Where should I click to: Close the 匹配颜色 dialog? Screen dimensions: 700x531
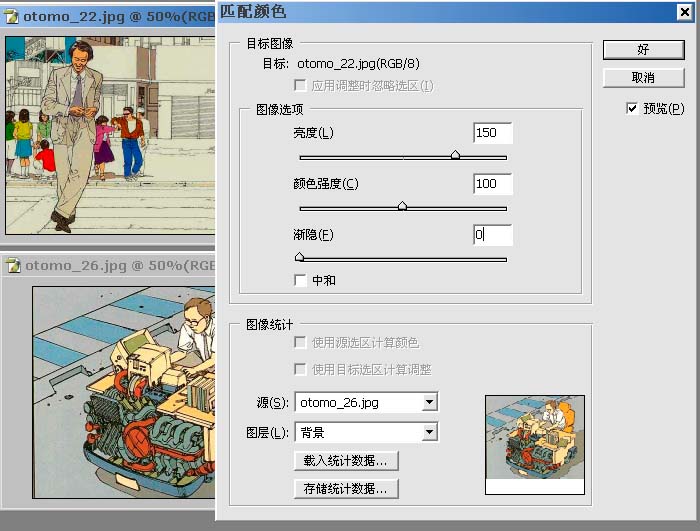tap(685, 12)
